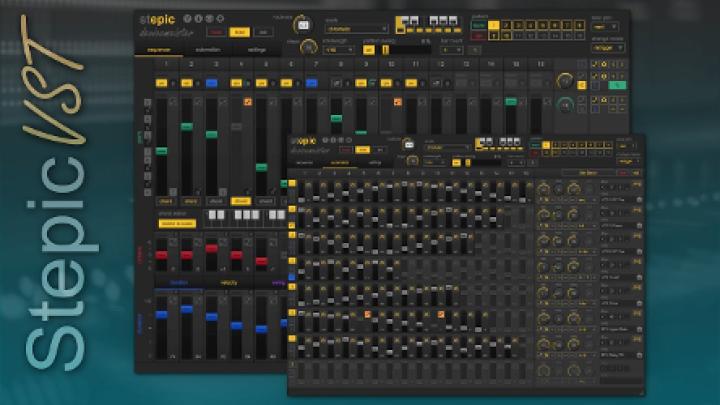Viewport: 720px width, 405px height.
Task: Click the lower yellow knob under the ring knob, back window
Action: click(x=308, y=47)
